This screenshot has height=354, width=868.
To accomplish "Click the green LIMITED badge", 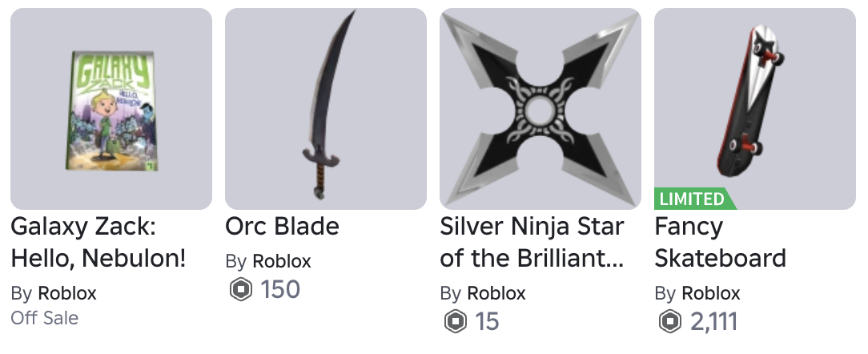I will (695, 199).
